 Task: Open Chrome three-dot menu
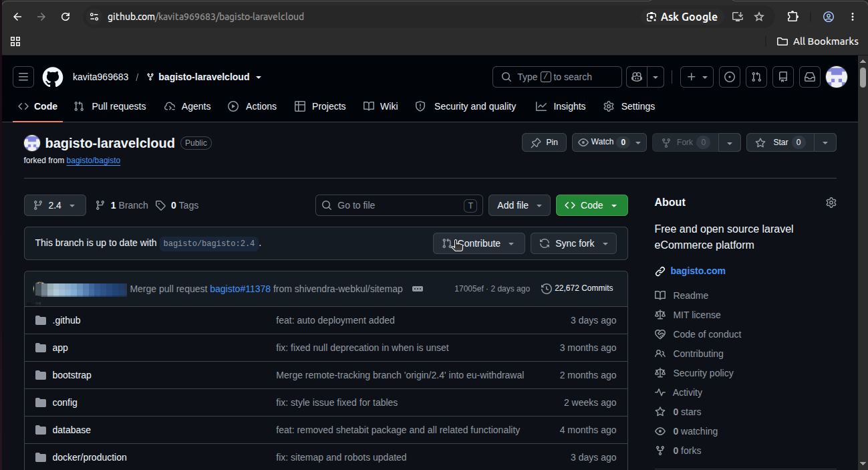[853, 17]
